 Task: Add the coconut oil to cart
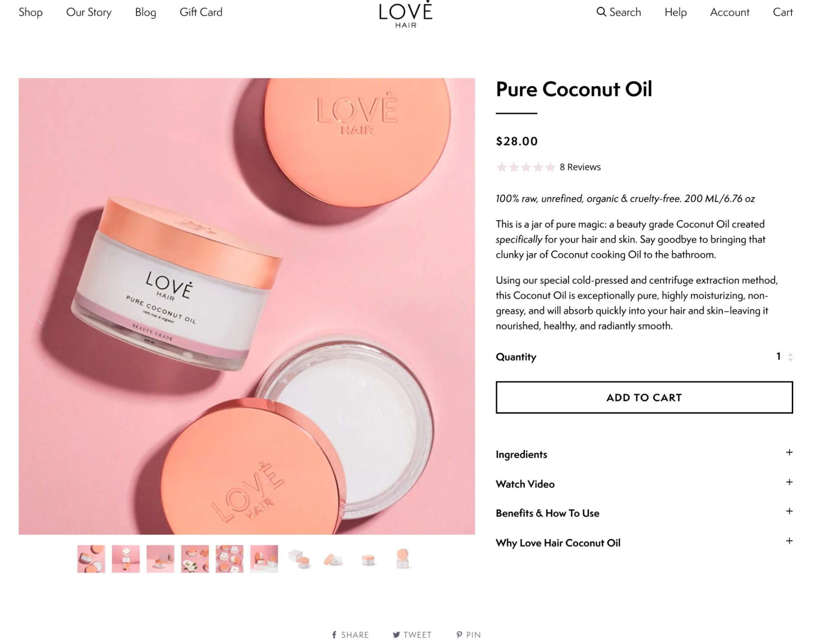[x=644, y=397]
